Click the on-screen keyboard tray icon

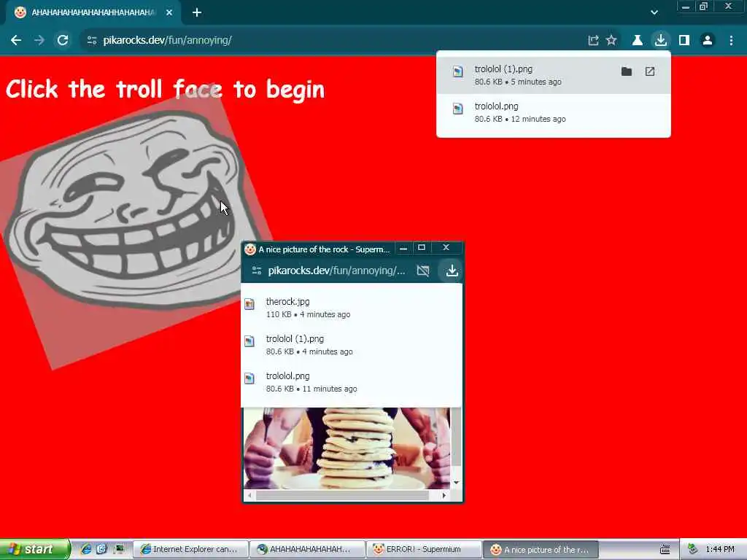(x=665, y=550)
